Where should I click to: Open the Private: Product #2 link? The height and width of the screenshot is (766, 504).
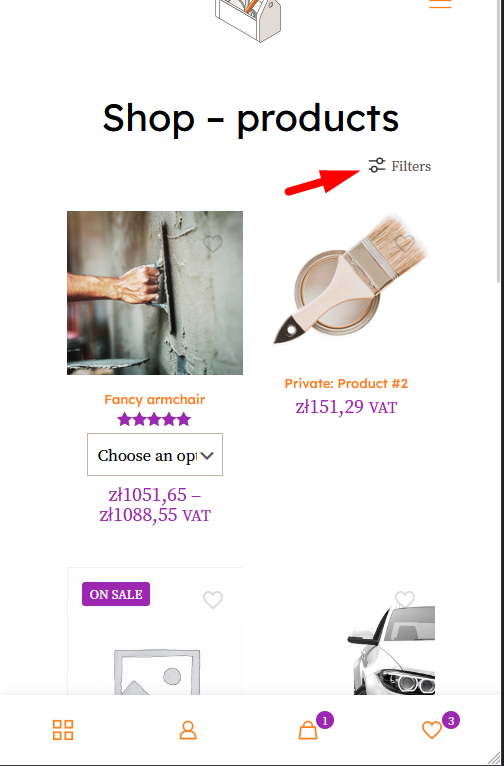point(346,383)
